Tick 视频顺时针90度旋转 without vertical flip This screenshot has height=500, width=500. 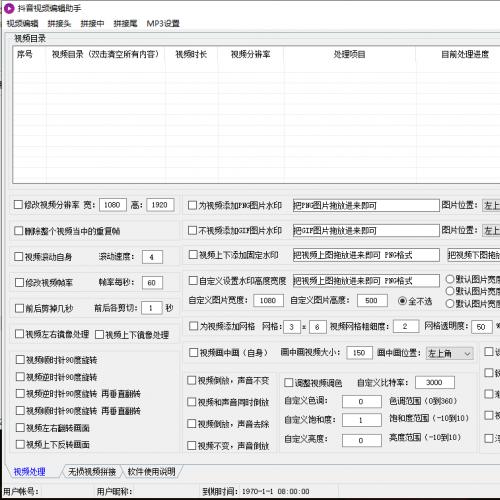click(20, 360)
